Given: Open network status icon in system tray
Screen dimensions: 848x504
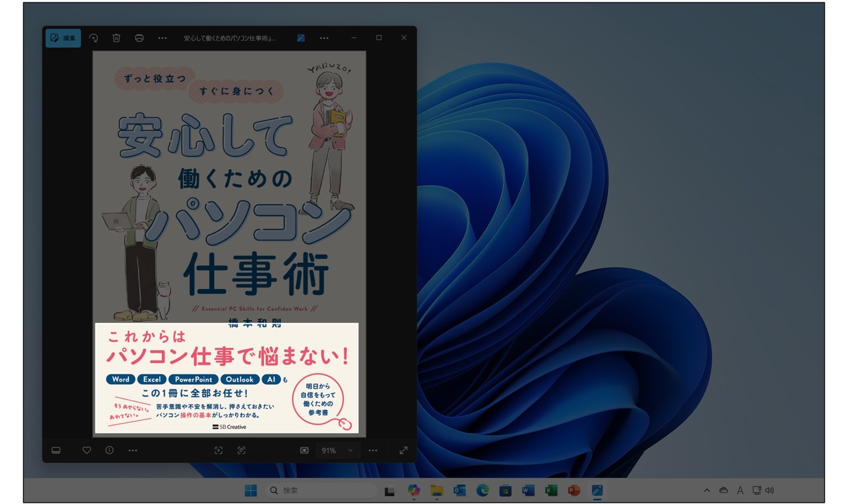Looking at the screenshot, I should tap(756, 490).
